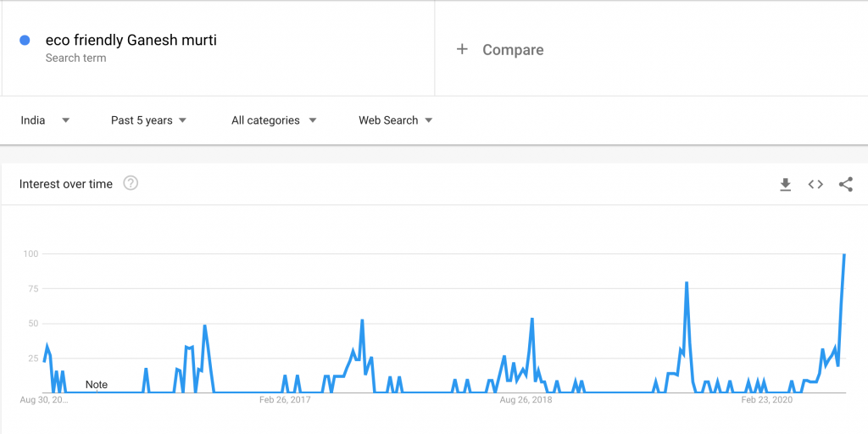Select the Interest over time heading

66,184
